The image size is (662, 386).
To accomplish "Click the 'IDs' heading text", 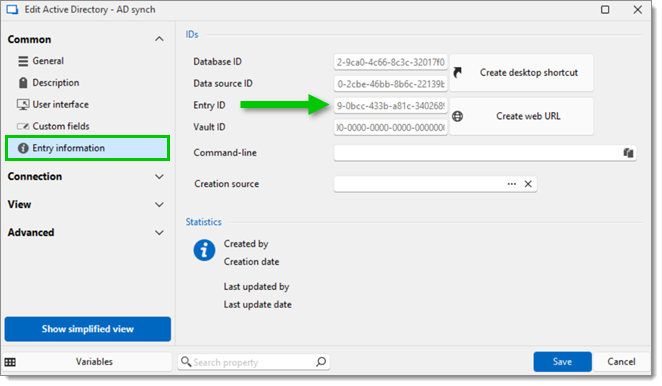I will pos(192,35).
